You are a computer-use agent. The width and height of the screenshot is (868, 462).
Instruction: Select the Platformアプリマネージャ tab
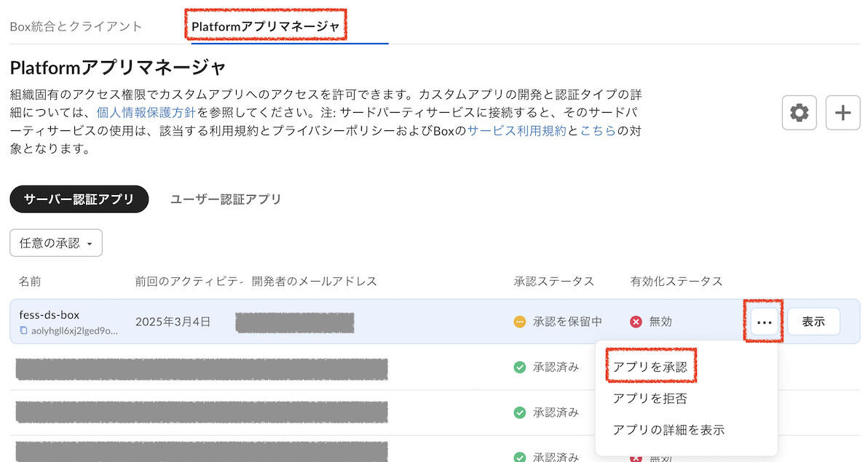coord(266,27)
